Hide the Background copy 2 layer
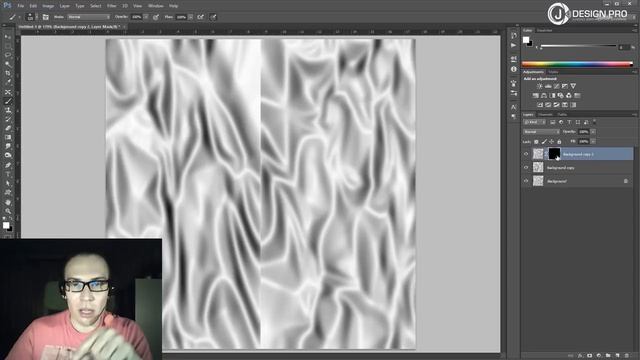The height and width of the screenshot is (360, 640). click(526, 154)
